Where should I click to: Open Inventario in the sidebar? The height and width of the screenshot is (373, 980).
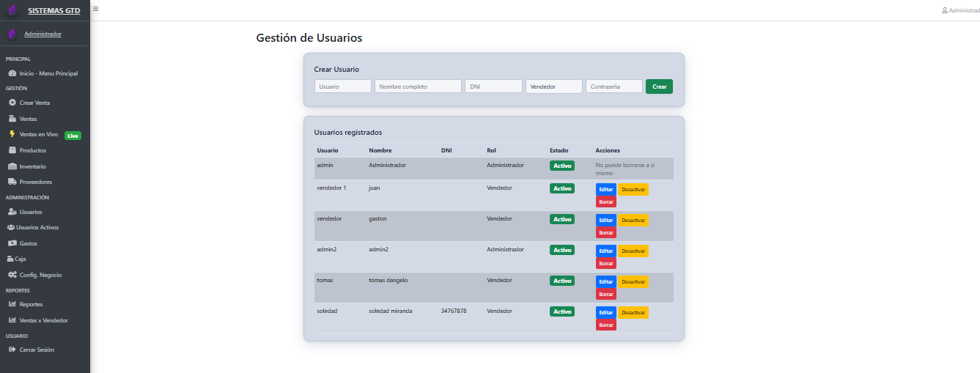tap(32, 166)
